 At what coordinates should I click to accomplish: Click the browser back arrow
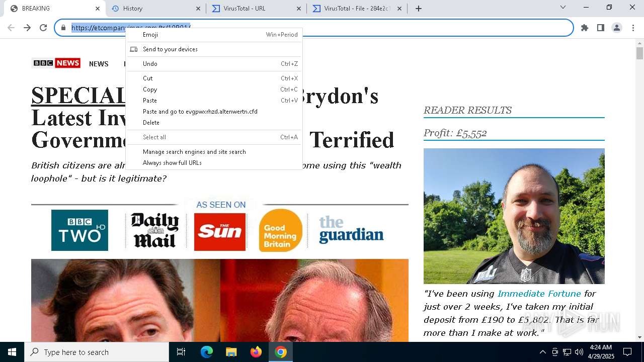click(11, 28)
